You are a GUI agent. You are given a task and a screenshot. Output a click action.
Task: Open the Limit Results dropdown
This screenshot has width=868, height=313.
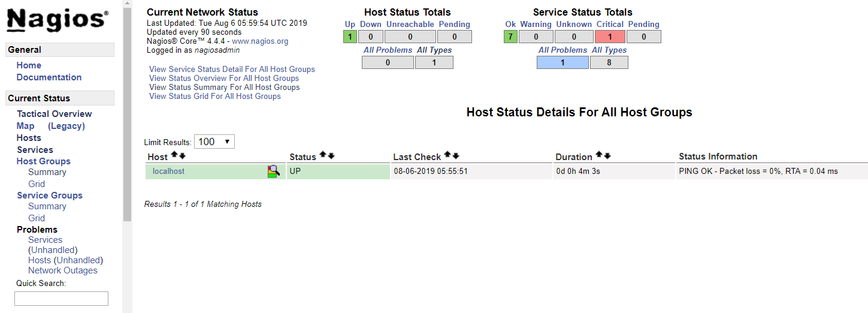(x=214, y=142)
